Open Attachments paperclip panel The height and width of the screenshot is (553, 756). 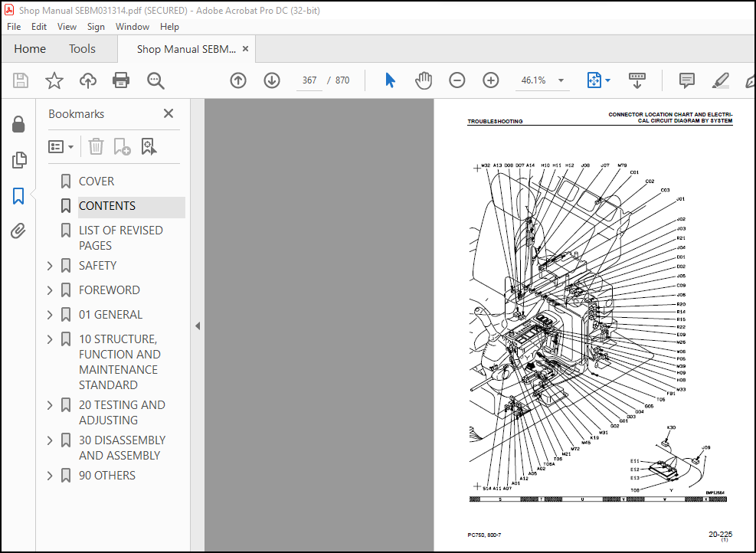coord(18,231)
